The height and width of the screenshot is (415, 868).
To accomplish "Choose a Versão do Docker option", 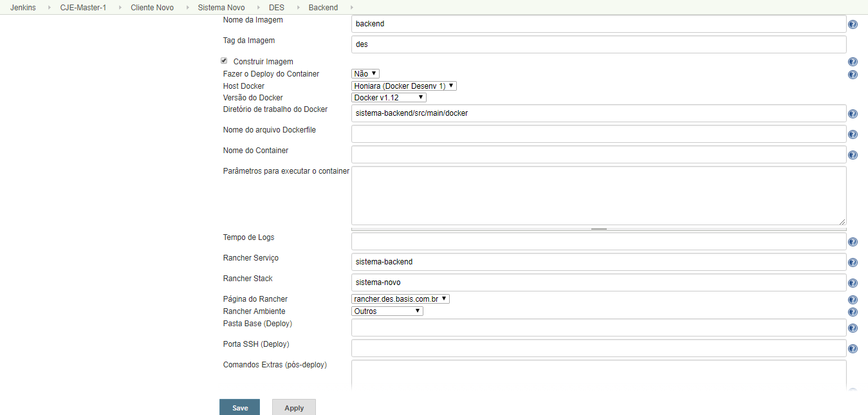I will click(389, 98).
